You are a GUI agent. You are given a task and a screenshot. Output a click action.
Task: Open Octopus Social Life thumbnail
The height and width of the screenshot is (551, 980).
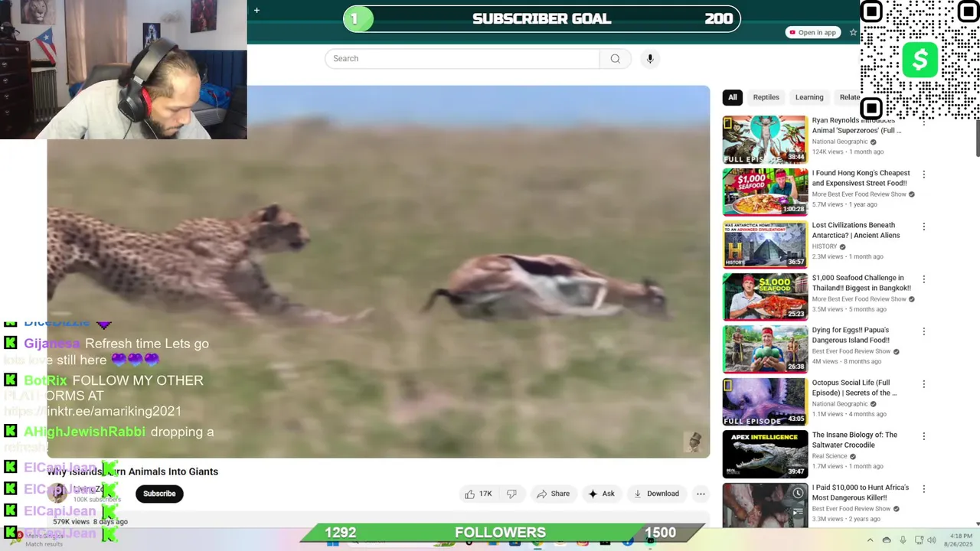coord(765,402)
